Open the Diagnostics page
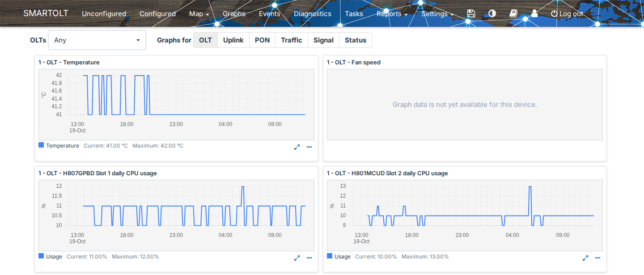Image resolution: width=644 pixels, height=275 pixels. [x=313, y=14]
